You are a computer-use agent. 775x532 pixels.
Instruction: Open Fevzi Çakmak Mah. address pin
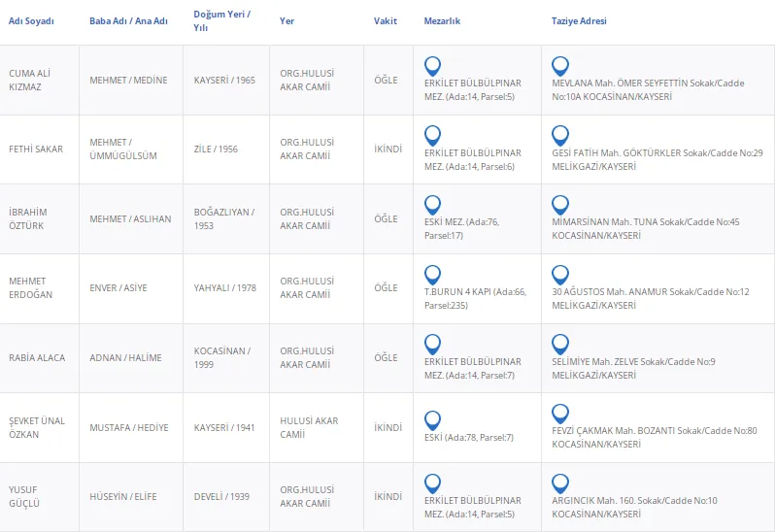click(559, 414)
